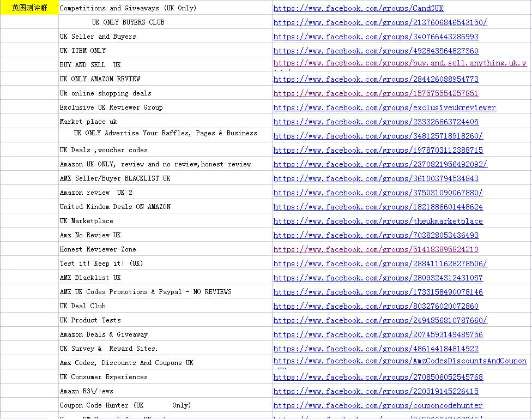
Task: Select cell 'Honest Reviewer Zone'
Action: [165, 249]
